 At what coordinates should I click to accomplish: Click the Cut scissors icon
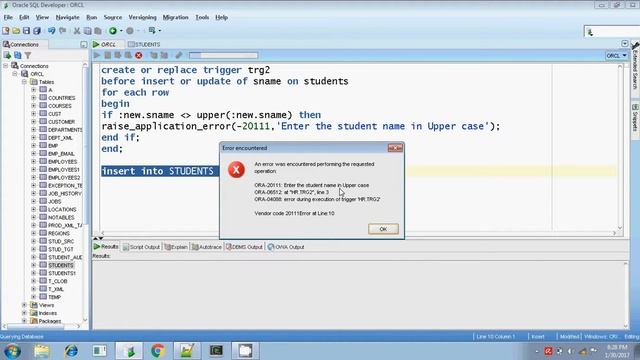[x=77, y=31]
